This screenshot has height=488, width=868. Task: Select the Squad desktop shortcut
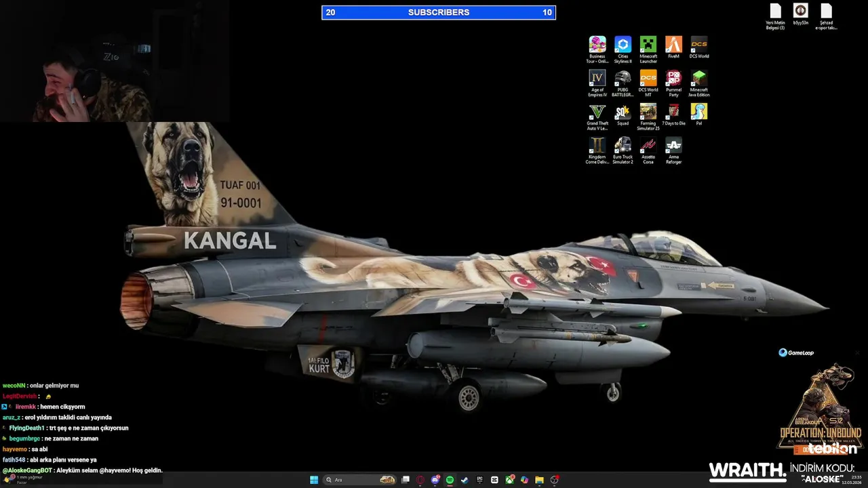click(623, 115)
